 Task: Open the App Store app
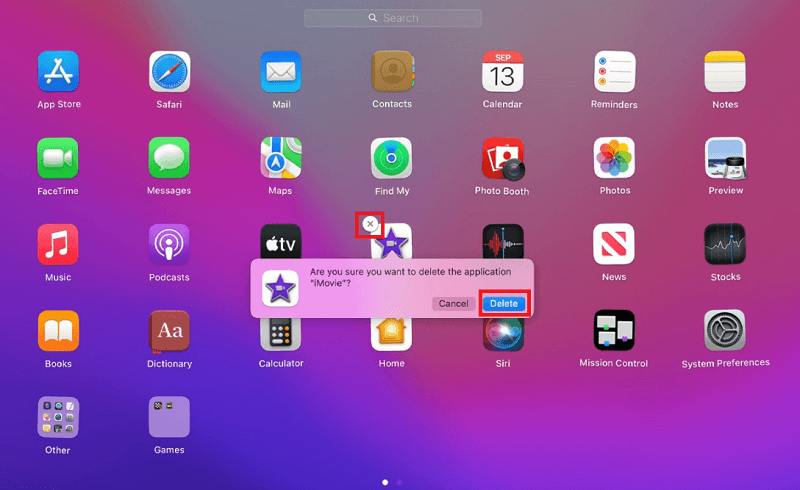(x=58, y=72)
